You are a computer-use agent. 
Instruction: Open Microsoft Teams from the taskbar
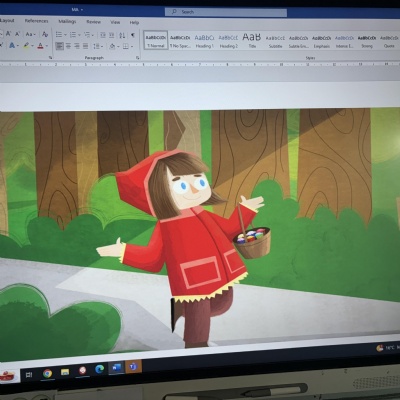tap(133, 367)
